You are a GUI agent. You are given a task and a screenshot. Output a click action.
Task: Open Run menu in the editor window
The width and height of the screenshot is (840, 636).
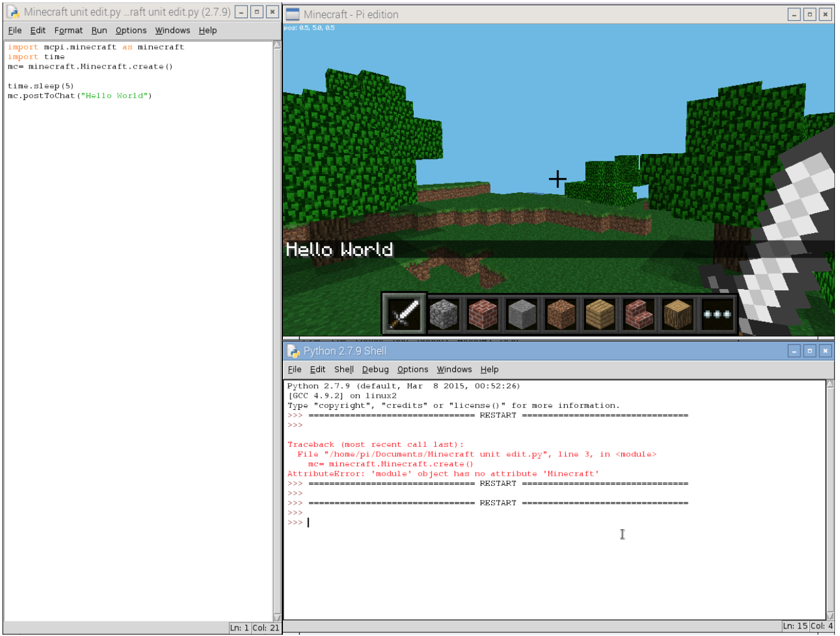99,30
